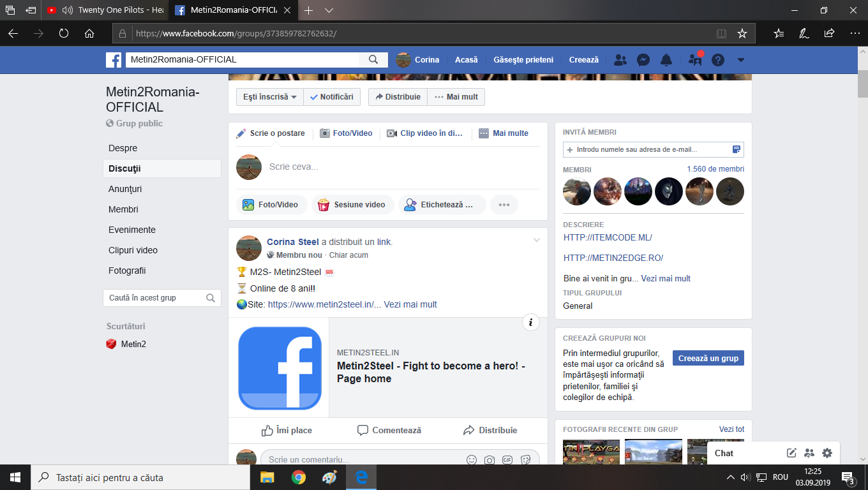Open Reading view book icon in address bar
This screenshot has width=868, height=490.
(721, 33)
